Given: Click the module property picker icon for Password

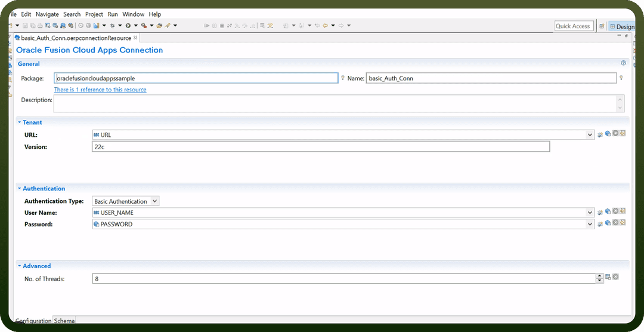Looking at the screenshot, I should click(600, 224).
